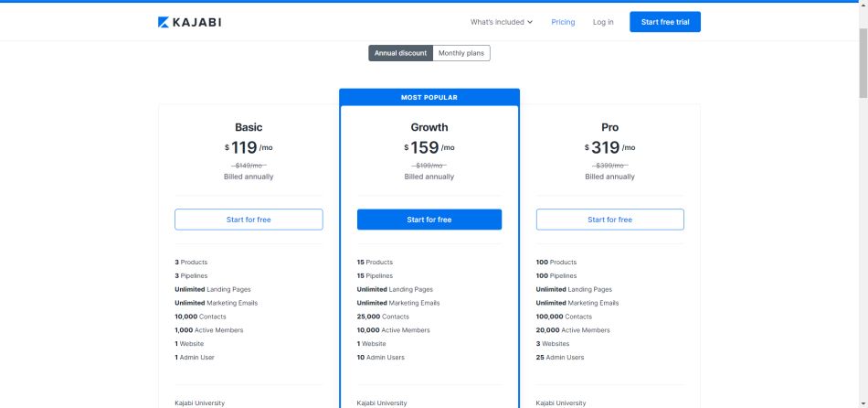Viewport: 868px width, 408px height.
Task: Click the Pro plan title
Action: point(609,127)
